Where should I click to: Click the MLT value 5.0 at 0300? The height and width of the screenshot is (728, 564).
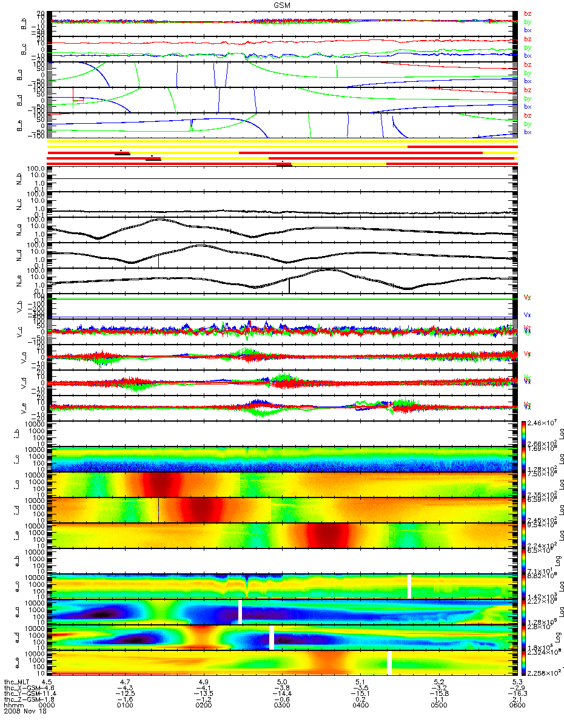point(282,681)
